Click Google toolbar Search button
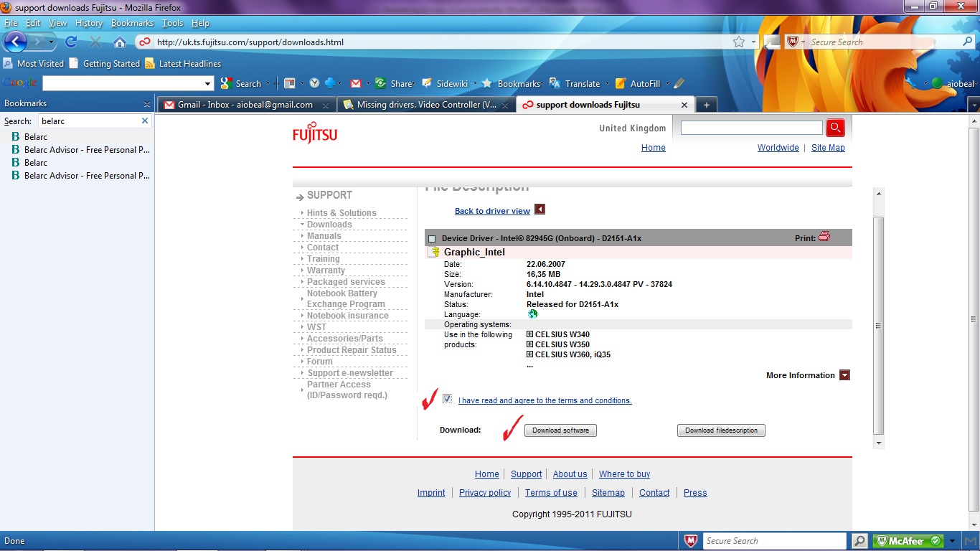Viewport: 980px width, 551px height. (x=241, y=83)
